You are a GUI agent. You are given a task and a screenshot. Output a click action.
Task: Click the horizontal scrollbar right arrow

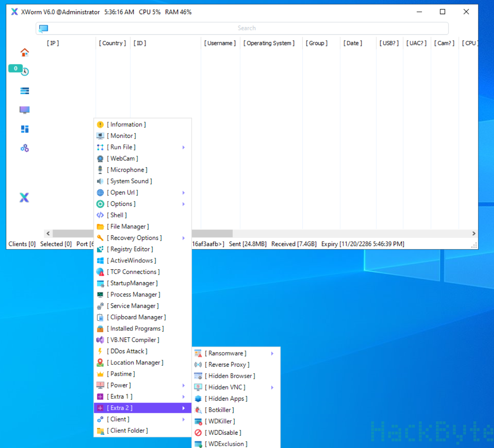(x=474, y=233)
